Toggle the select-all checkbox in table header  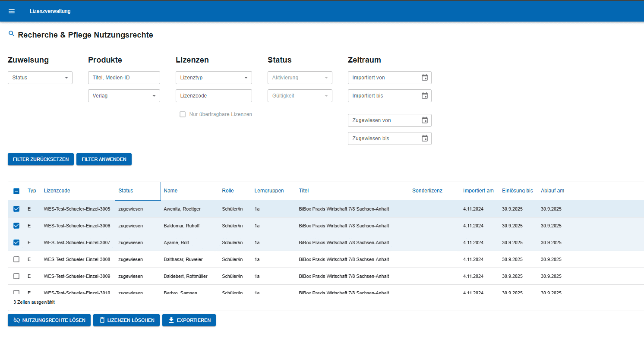16,191
